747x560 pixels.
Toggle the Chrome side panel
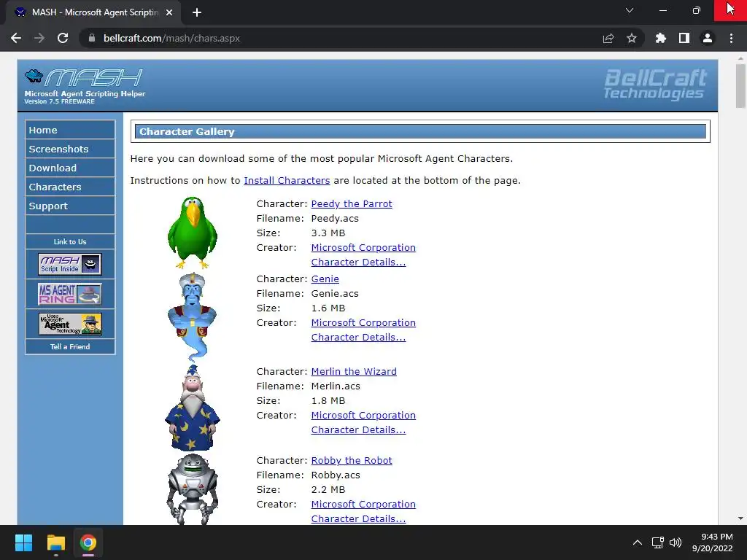(x=684, y=38)
